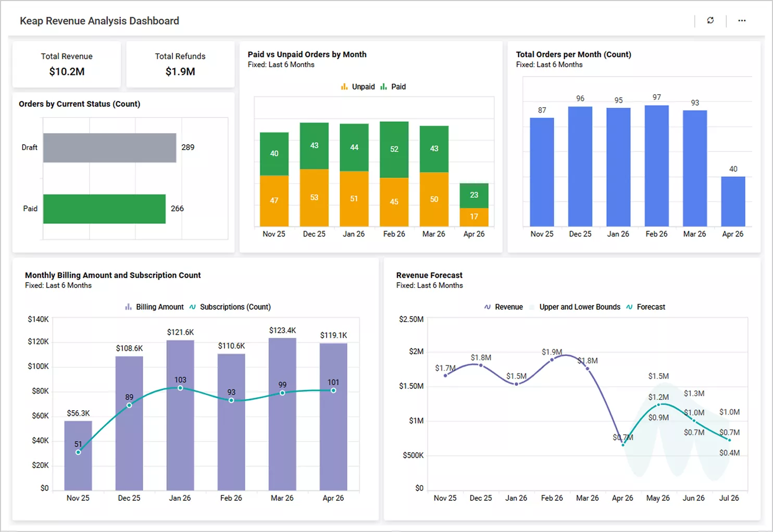This screenshot has width=773, height=532.
Task: Toggle Upper and Lower Bounds legend entry
Action: coord(575,307)
